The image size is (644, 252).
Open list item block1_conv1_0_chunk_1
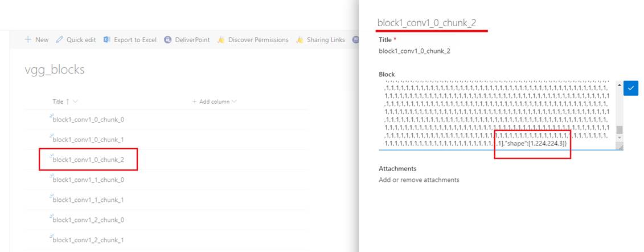click(88, 140)
